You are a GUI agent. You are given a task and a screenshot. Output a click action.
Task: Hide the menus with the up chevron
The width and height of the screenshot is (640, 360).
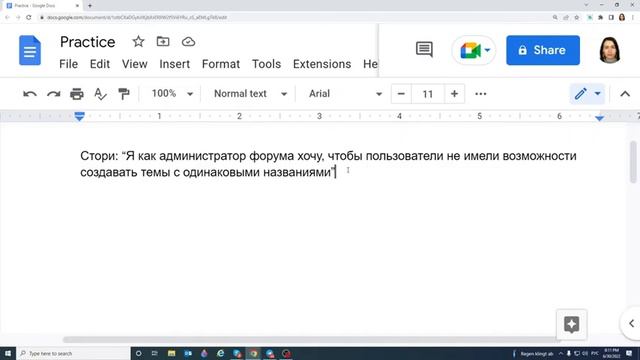[x=625, y=94]
